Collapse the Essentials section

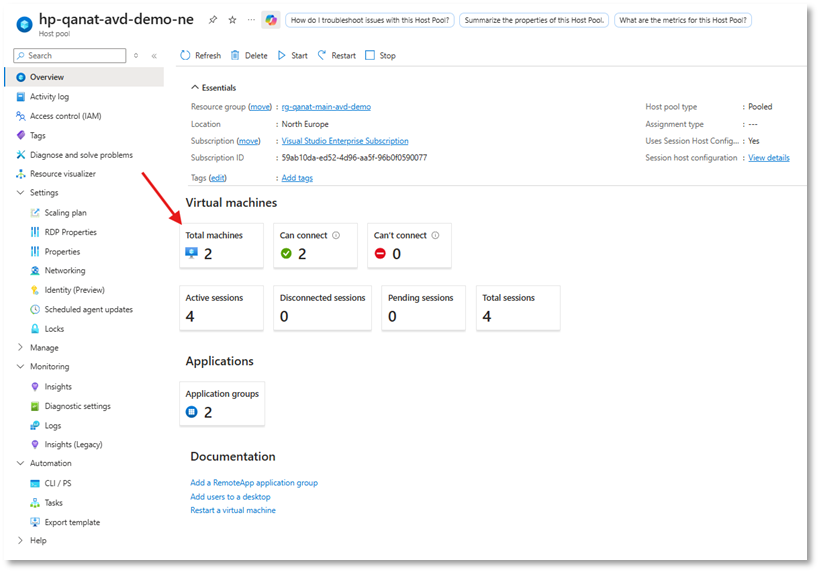coord(195,87)
